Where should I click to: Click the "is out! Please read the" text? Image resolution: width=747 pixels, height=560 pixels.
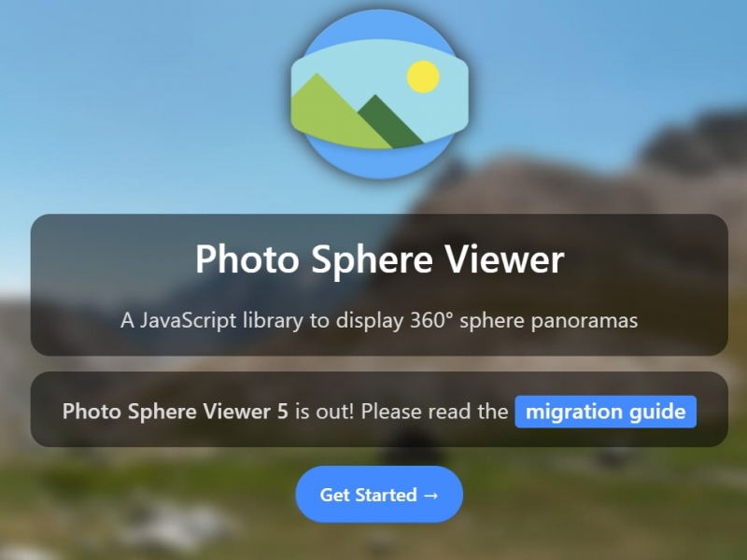(x=402, y=412)
